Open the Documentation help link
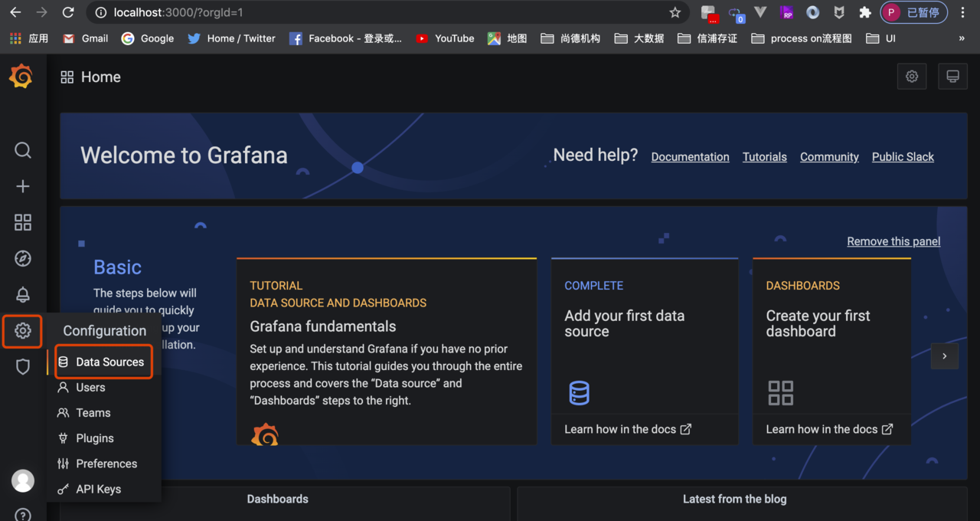980x521 pixels. click(690, 156)
